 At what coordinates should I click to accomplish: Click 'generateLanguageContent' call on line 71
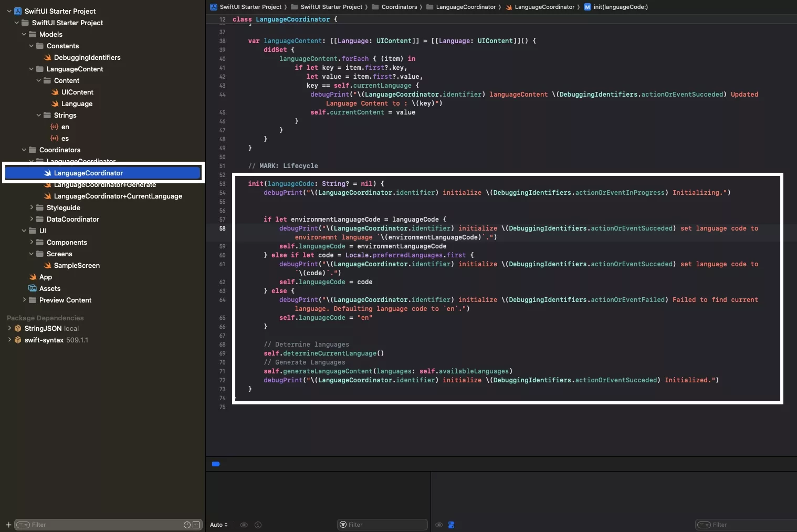point(328,371)
